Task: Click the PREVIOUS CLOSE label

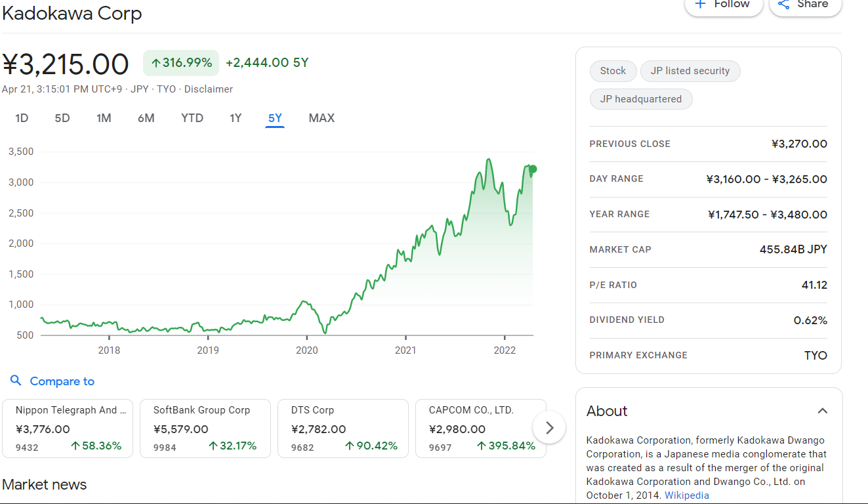Action: pos(630,144)
